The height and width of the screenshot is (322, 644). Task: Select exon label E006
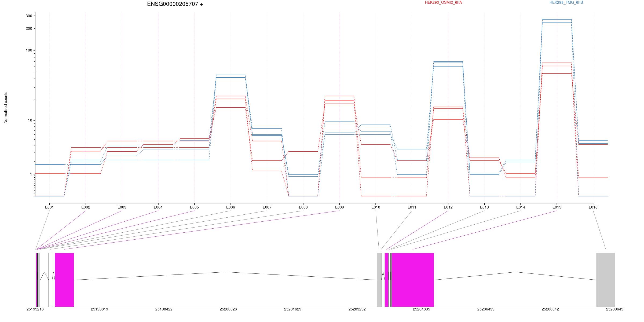(230, 207)
